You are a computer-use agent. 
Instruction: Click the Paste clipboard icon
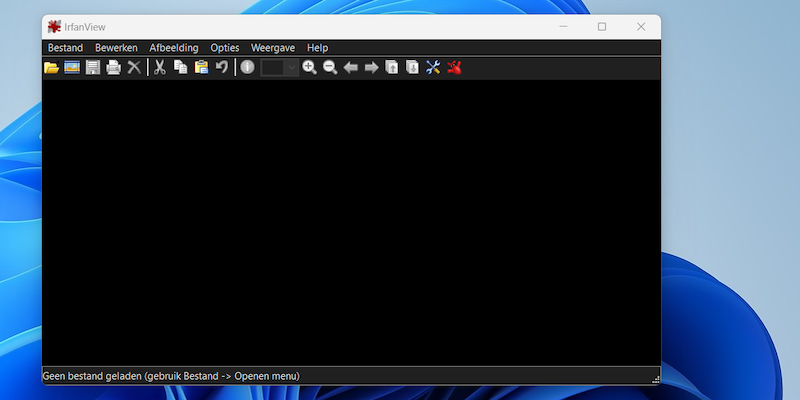[x=201, y=68]
